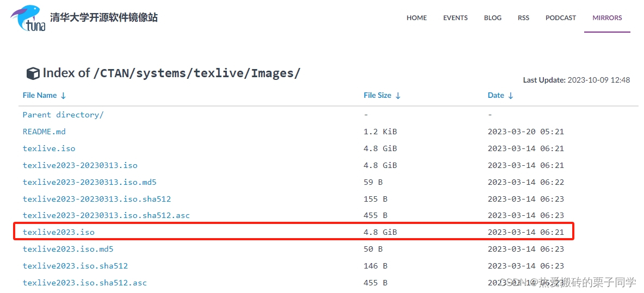Viewport: 644px width, 293px height.
Task: Click the 155 B file size cell
Action: 375,199
